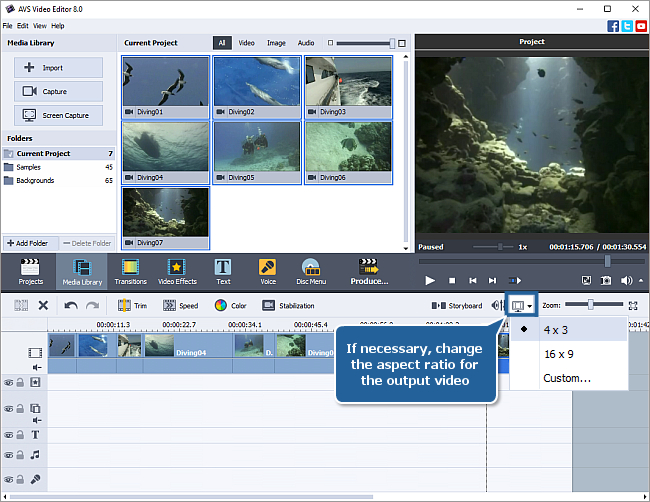Click the volume speaker icon

626,281
